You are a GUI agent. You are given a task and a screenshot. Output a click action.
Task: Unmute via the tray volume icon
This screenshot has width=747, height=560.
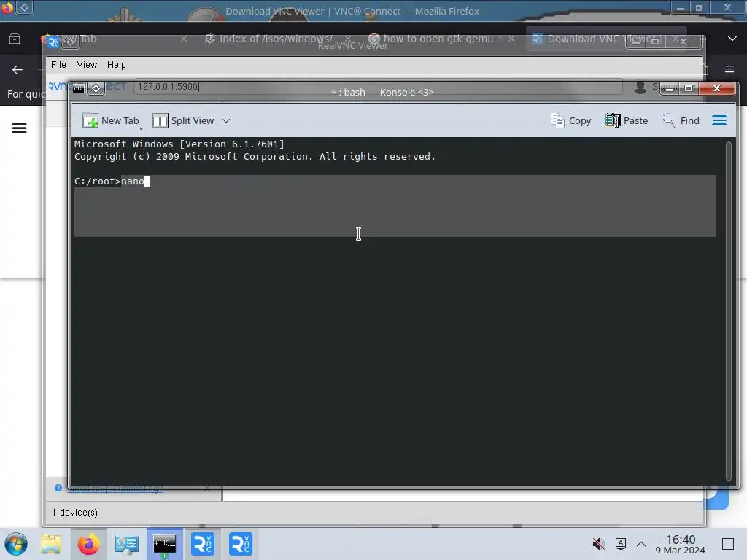[598, 544]
